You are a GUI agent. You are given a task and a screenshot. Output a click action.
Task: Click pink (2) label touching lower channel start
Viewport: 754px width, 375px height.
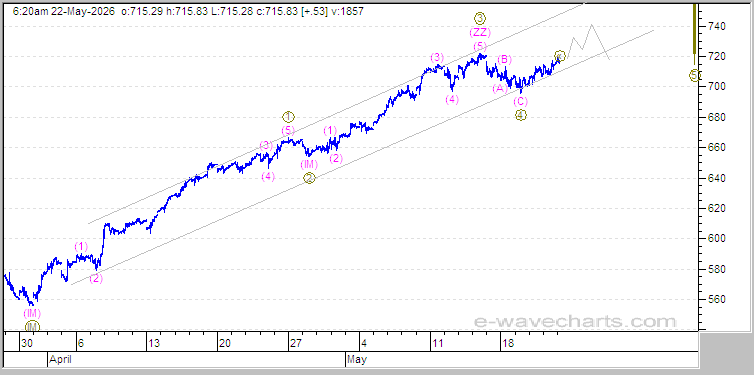pyautogui.click(x=96, y=279)
